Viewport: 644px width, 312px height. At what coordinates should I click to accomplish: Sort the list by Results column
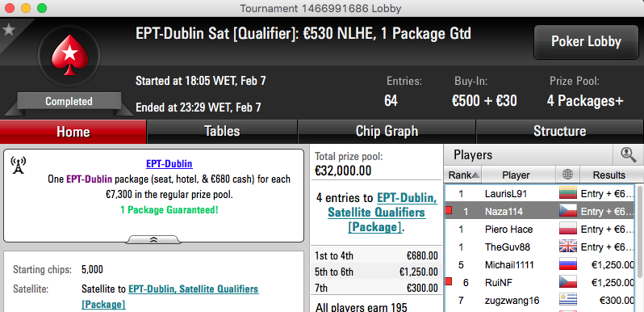(x=608, y=175)
